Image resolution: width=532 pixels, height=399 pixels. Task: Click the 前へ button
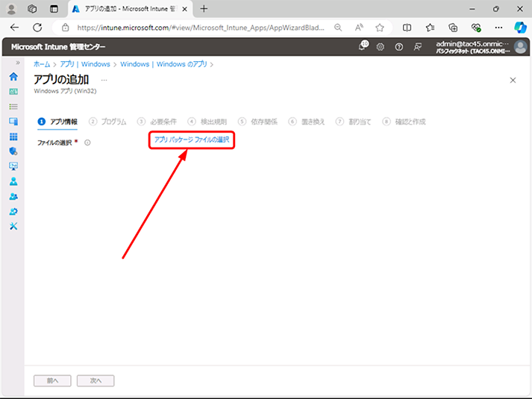tap(52, 380)
